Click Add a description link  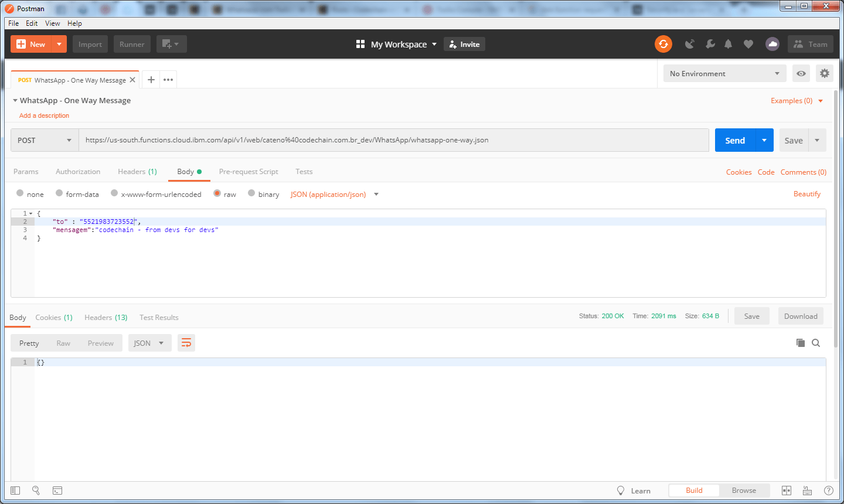click(44, 115)
